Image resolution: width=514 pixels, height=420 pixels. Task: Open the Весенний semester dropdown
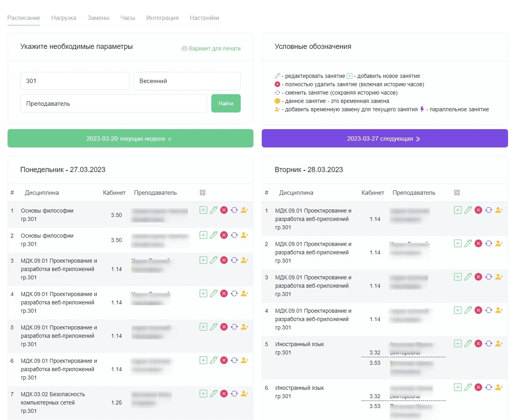pyautogui.click(x=187, y=81)
